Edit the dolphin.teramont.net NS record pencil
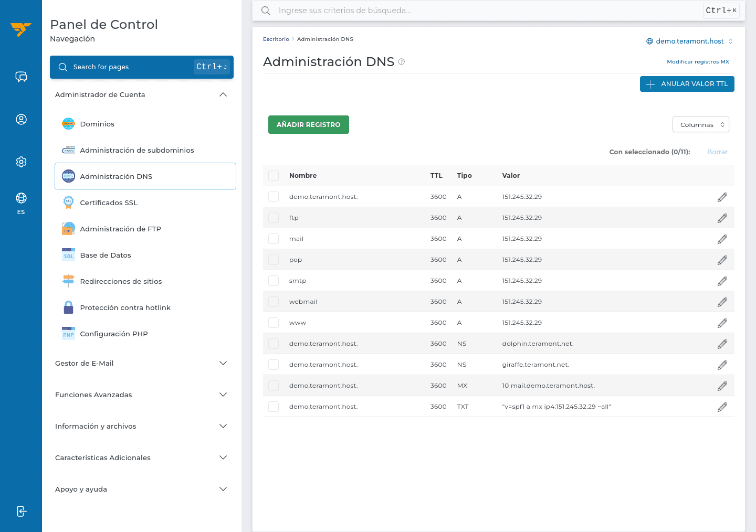Screen dimensions: 756x532 coord(722,344)
